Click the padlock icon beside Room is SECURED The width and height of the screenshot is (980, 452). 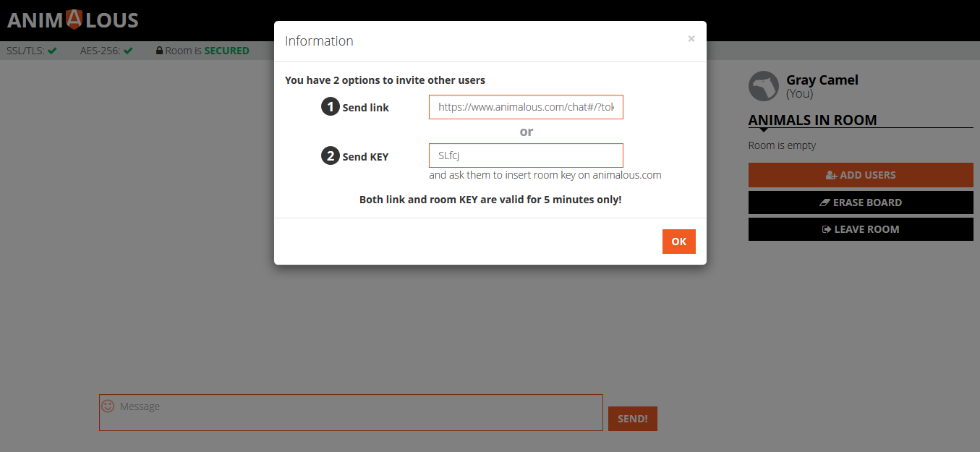(x=159, y=51)
